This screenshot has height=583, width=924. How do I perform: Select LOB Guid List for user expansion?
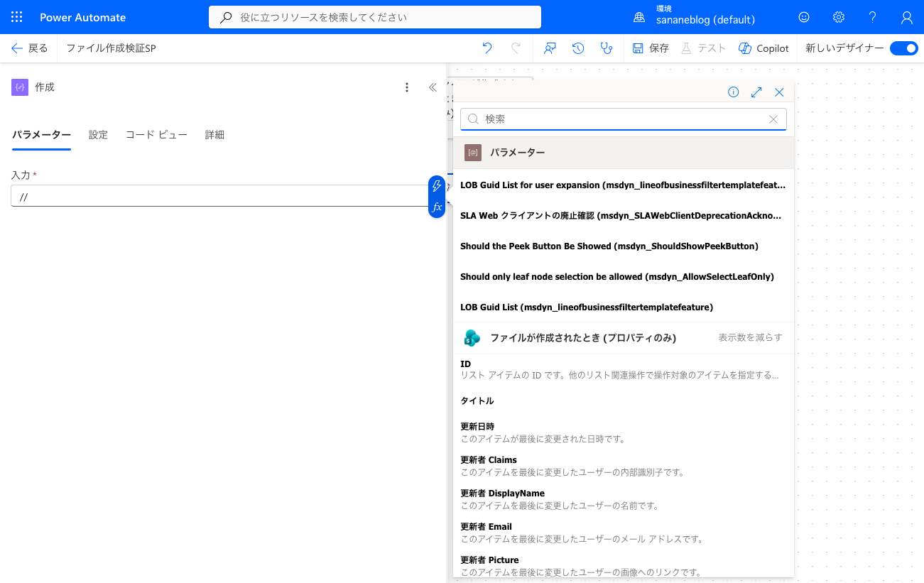624,185
